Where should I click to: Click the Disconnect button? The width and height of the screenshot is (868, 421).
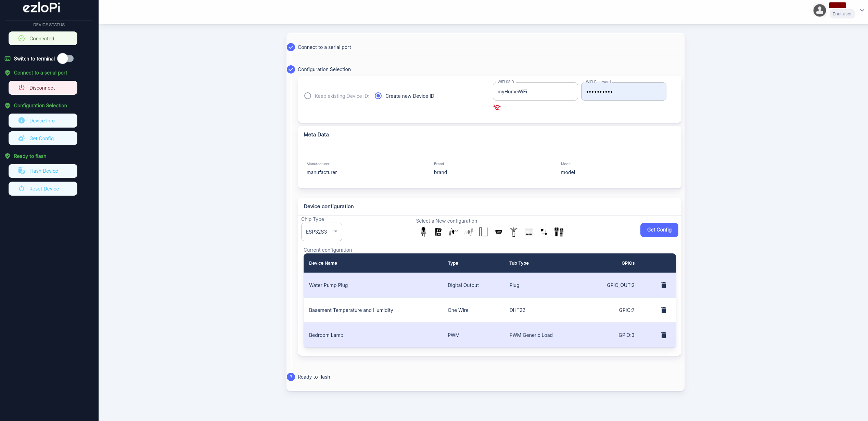point(43,88)
